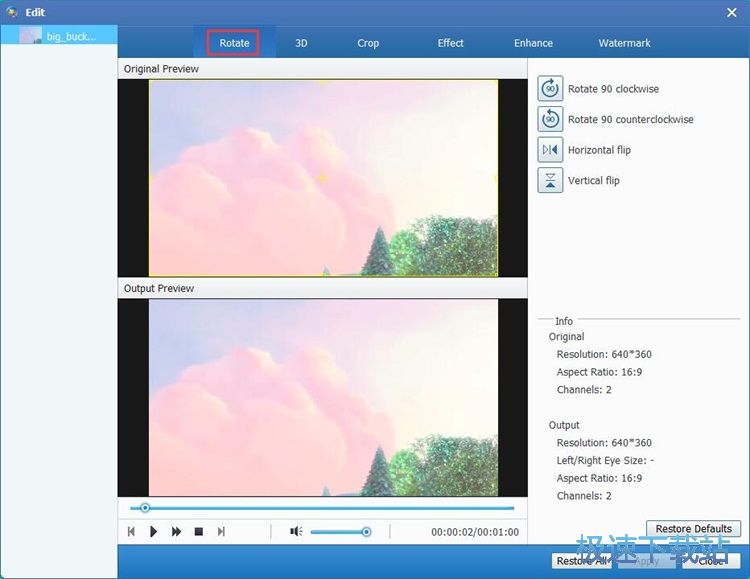Switch to the Rotate tab
This screenshot has height=579, width=750.
click(234, 43)
